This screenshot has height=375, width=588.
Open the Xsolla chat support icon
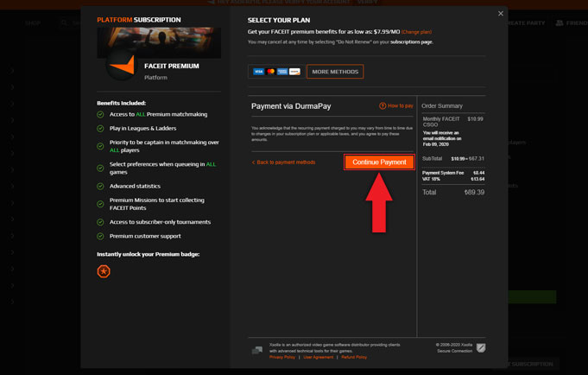click(x=256, y=350)
